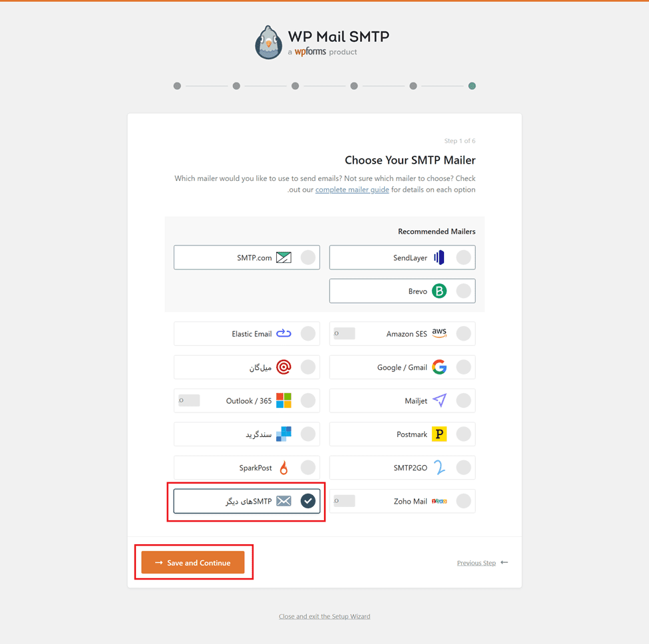649x644 pixels.
Task: Select the SMTP2GO radio button
Action: [x=463, y=468]
